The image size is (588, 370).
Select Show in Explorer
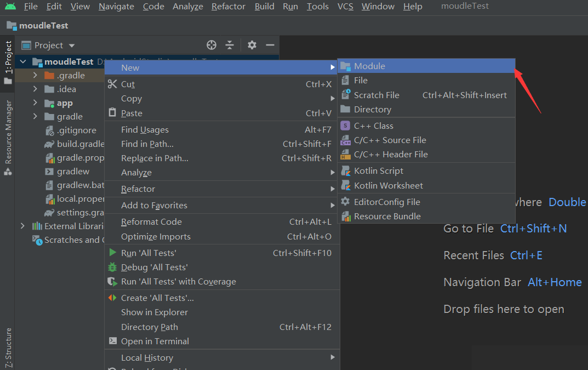pos(222,312)
